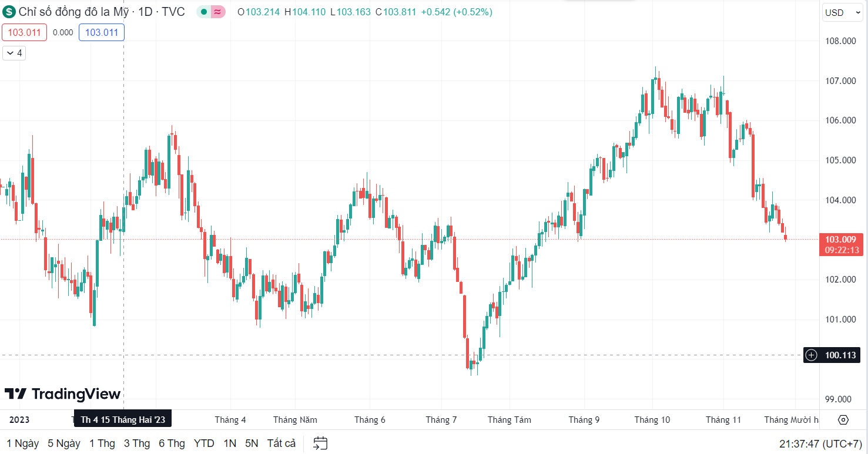Screen dimensions: 868x454
Task: Click the red sell price 103.011 button
Action: (x=24, y=32)
